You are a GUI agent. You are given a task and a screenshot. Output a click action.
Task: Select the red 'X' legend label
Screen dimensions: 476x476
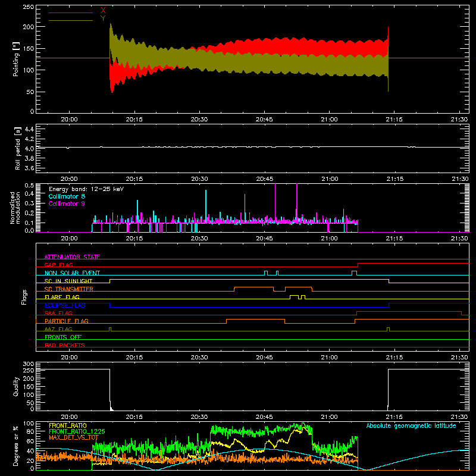pyautogui.click(x=103, y=11)
